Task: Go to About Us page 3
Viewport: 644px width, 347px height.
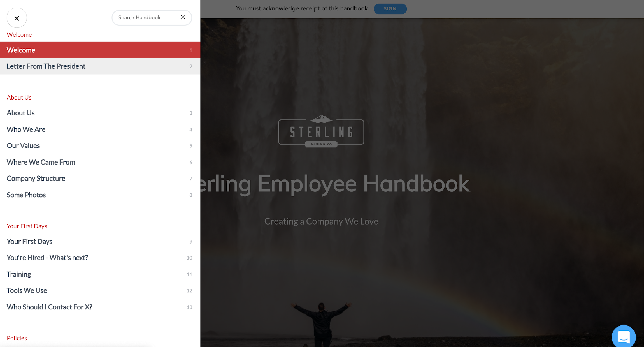Action: (21, 113)
